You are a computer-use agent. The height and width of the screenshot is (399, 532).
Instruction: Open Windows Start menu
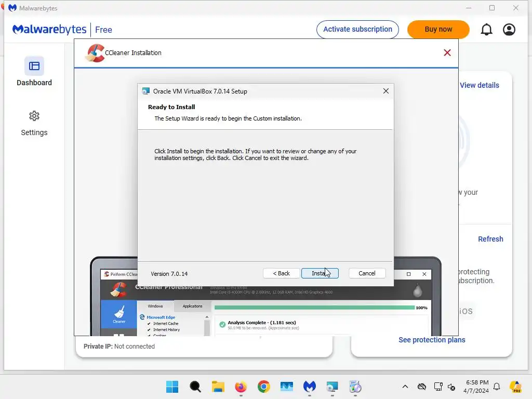point(172,387)
